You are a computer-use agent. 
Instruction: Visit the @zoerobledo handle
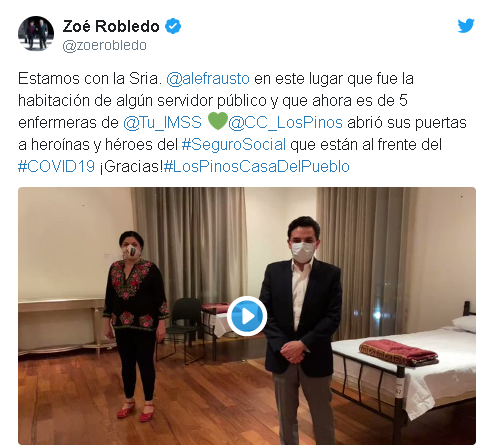105,45
